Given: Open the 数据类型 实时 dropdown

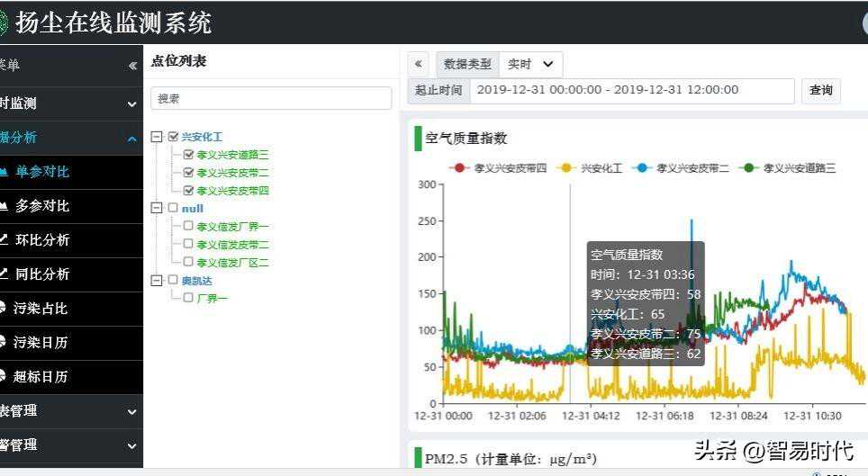Looking at the screenshot, I should coord(531,64).
